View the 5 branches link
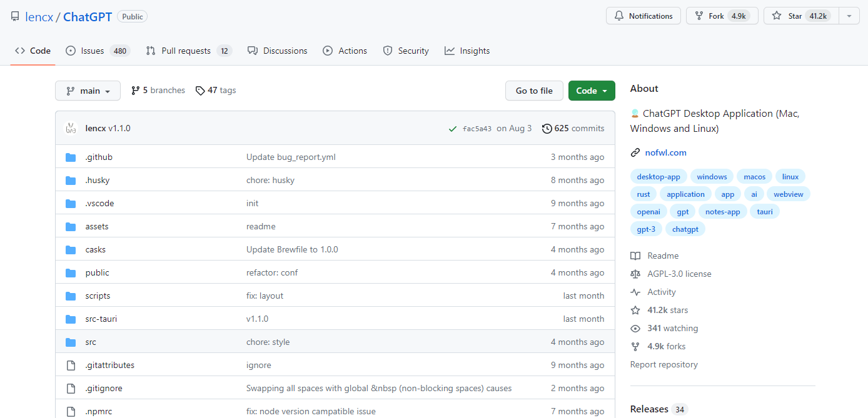This screenshot has width=868, height=418. pos(158,91)
